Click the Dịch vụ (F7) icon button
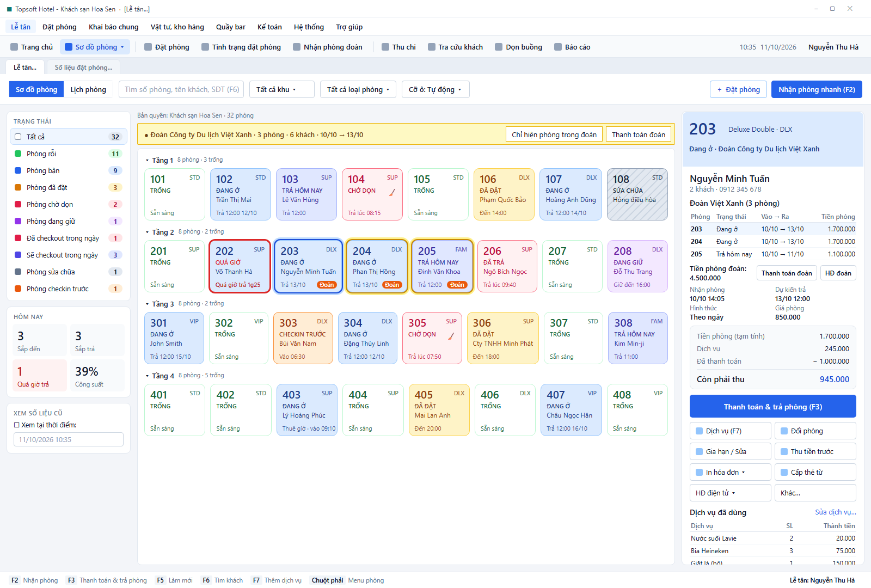The image size is (871, 588). point(700,431)
